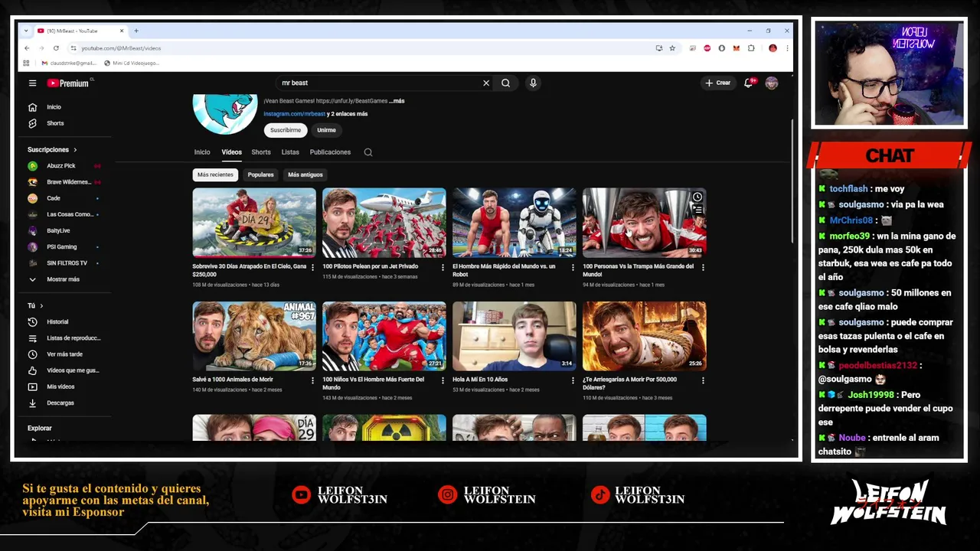Select the Más antiguos filter chip

tap(305, 174)
